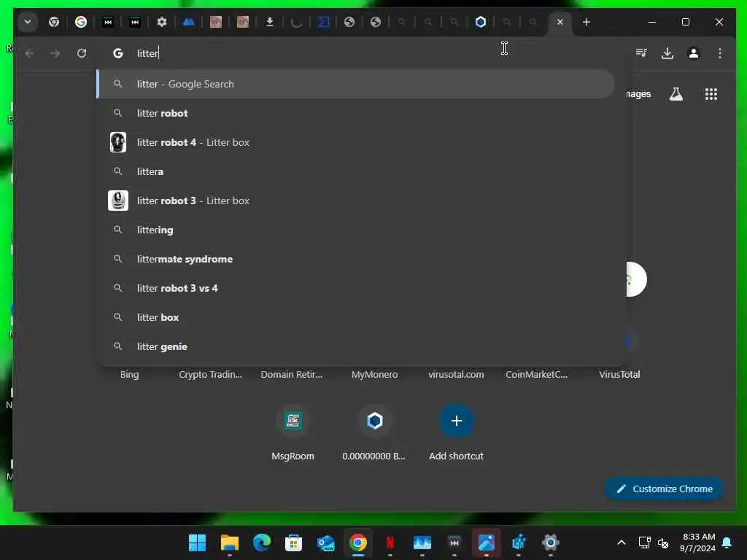Image resolution: width=747 pixels, height=560 pixels.
Task: Choose 'litter robot 4 - Litter box' suggestion
Action: 355,142
